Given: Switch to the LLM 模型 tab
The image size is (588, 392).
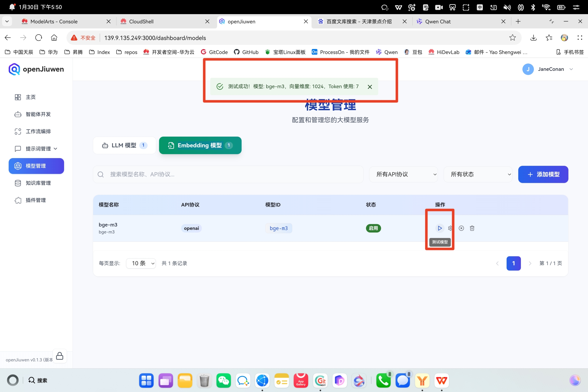Looking at the screenshot, I should coord(124,145).
